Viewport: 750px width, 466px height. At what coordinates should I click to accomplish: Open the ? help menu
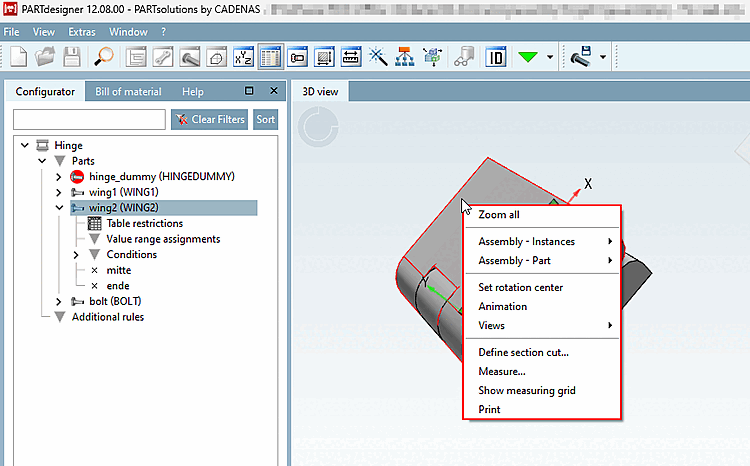click(164, 32)
